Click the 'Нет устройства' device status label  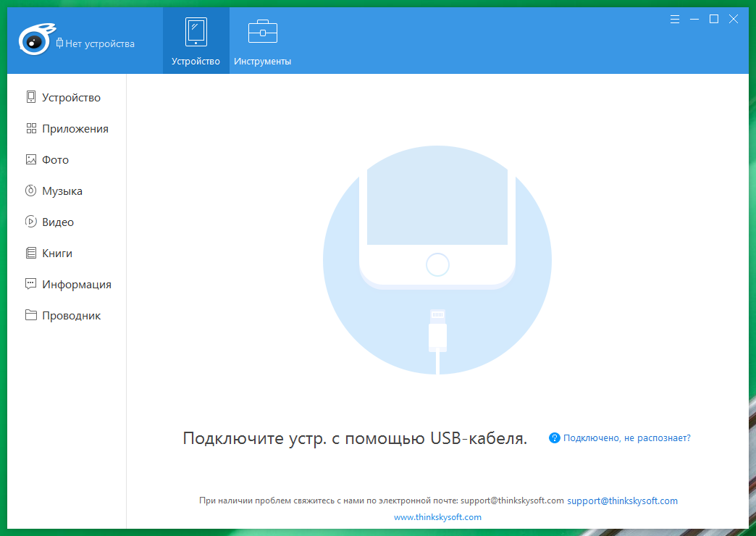(99, 43)
